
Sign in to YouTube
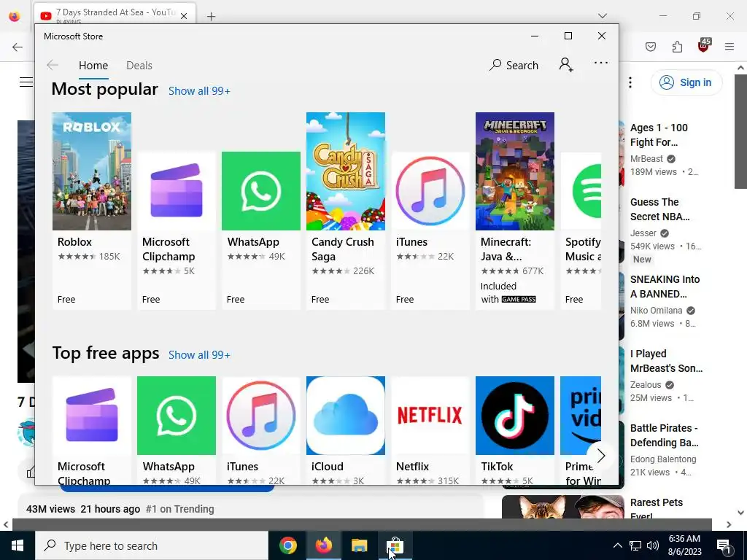[x=686, y=82]
